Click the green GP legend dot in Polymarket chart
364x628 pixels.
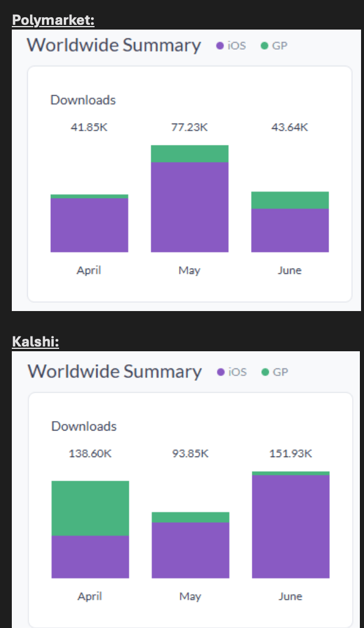pyautogui.click(x=264, y=46)
